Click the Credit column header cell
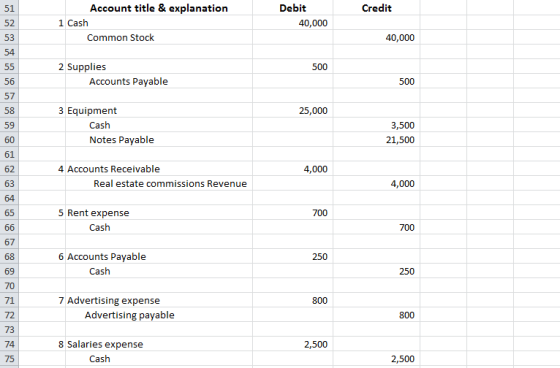Image resolution: width=560 pixels, height=368 pixels. 376,8
